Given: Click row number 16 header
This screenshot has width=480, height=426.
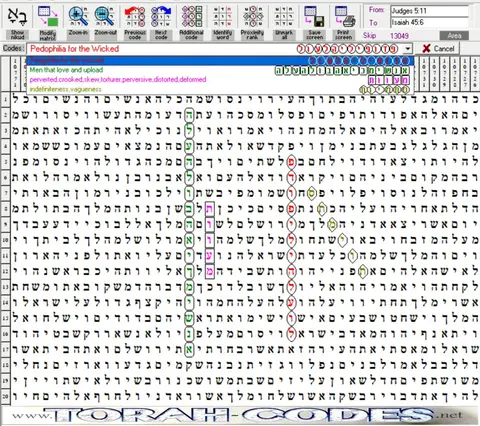Looking at the screenshot, I should [x=5, y=334].
